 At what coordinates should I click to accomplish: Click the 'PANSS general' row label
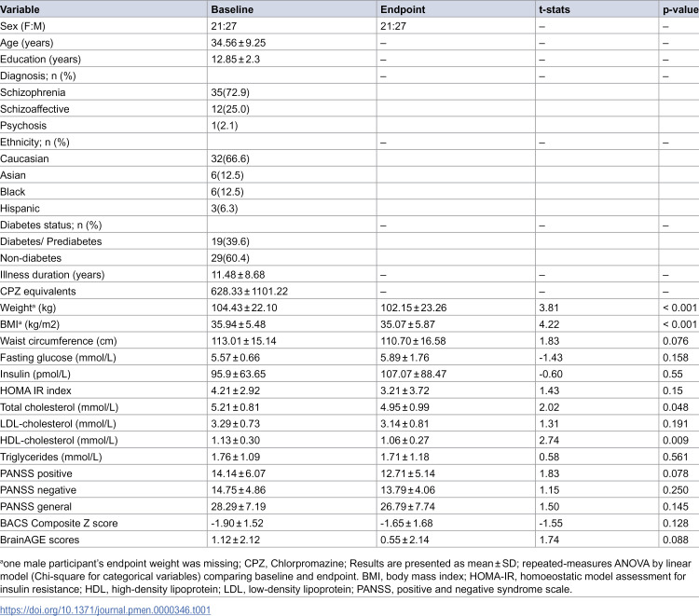pos(35,506)
